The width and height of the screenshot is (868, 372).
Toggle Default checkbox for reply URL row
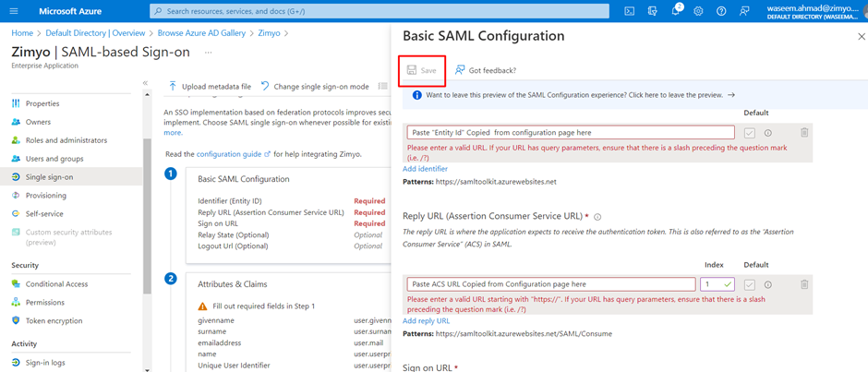[x=750, y=284]
